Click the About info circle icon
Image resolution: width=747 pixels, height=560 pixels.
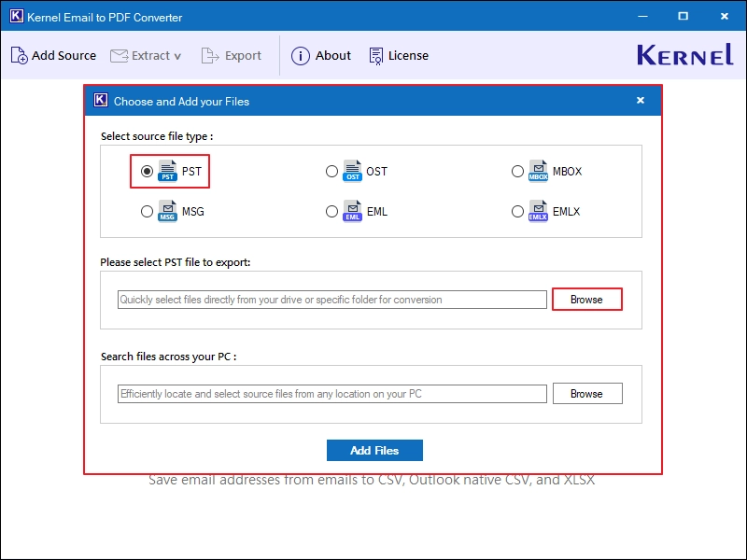(x=301, y=56)
